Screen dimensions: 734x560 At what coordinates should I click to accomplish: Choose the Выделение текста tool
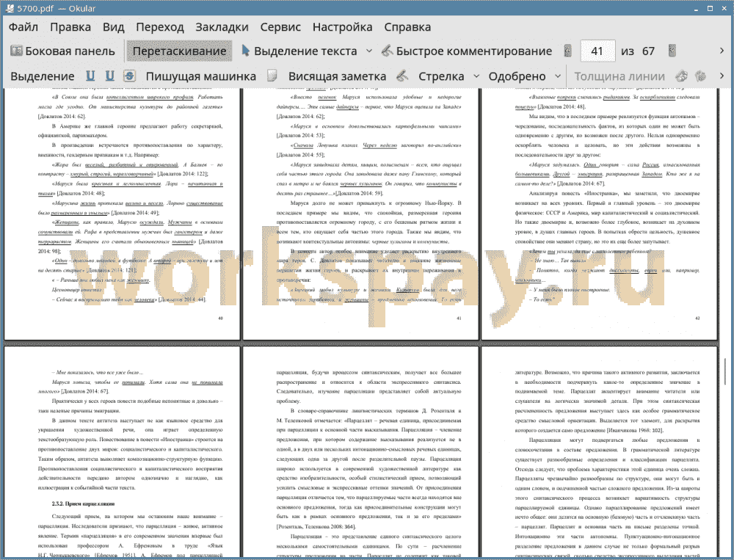[299, 51]
